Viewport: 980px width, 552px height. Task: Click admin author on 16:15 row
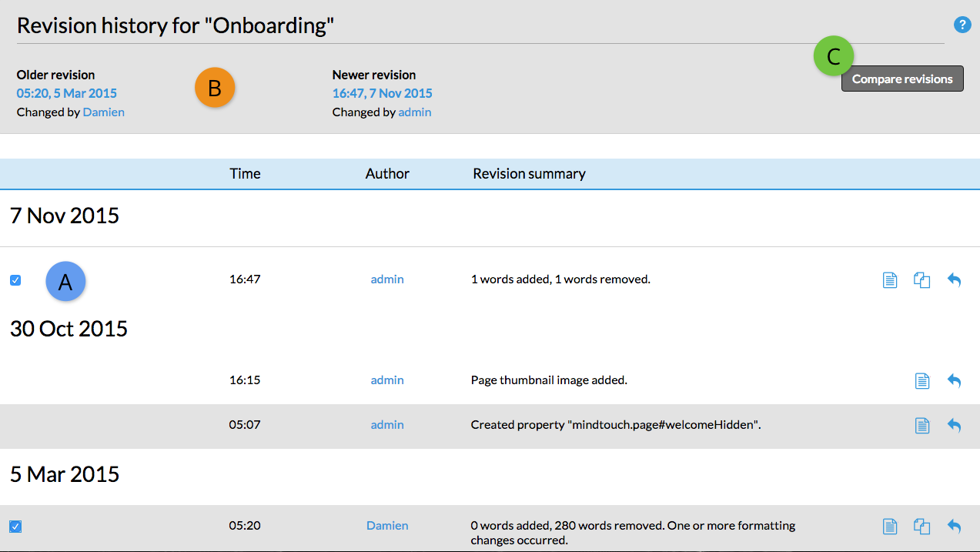[387, 380]
